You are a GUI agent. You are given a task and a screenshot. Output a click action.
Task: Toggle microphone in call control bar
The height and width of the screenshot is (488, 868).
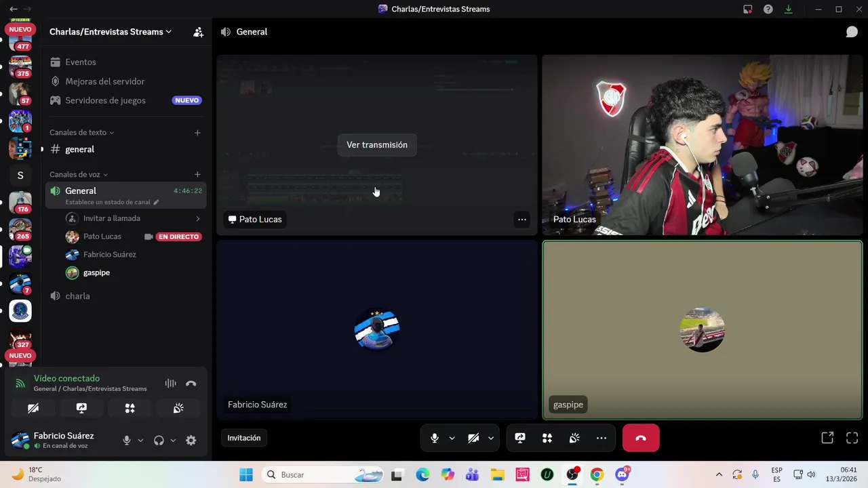435,438
